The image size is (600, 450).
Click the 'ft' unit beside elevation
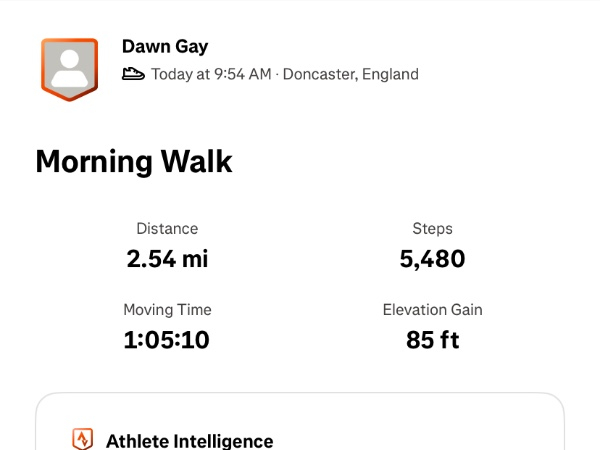pyautogui.click(x=449, y=340)
